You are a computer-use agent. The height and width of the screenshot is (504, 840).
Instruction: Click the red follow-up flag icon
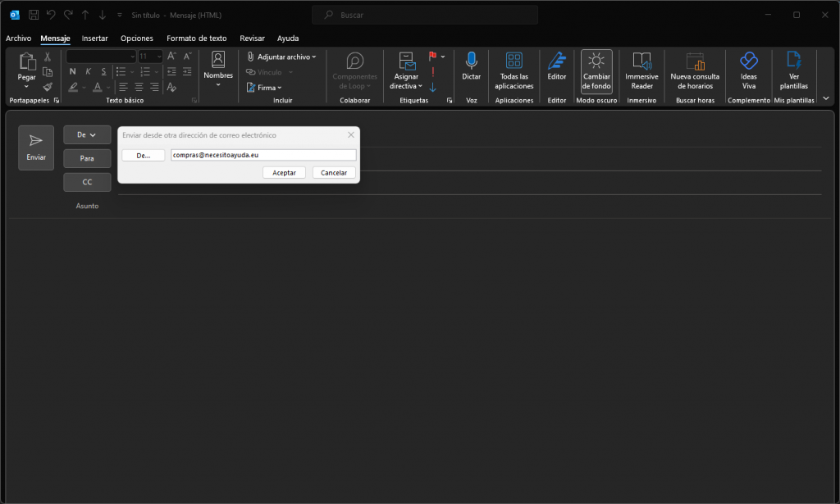click(432, 57)
